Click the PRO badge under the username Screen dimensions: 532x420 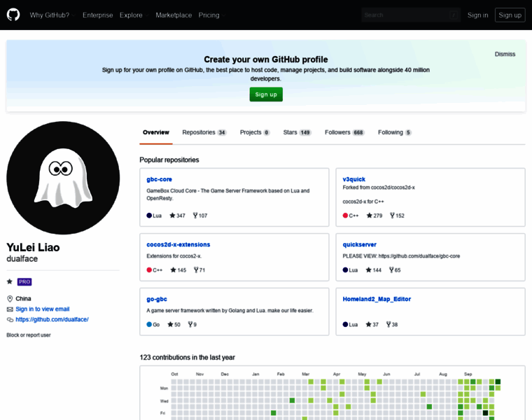point(24,281)
